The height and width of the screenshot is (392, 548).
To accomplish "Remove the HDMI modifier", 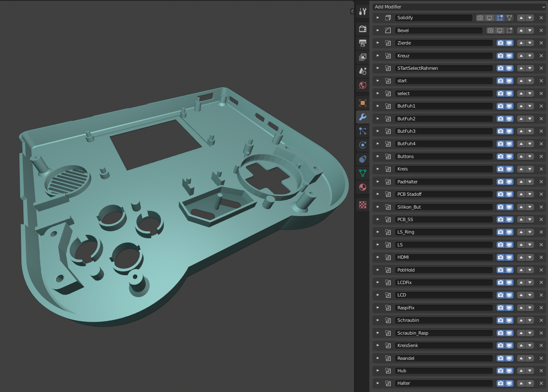I will click(541, 257).
